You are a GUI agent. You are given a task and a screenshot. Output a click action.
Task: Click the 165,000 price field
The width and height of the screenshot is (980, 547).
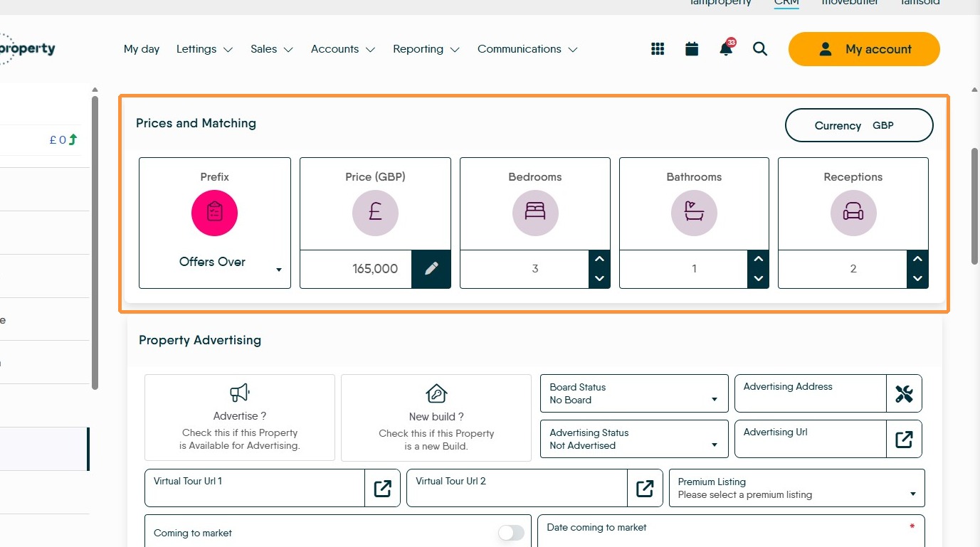[x=356, y=269]
